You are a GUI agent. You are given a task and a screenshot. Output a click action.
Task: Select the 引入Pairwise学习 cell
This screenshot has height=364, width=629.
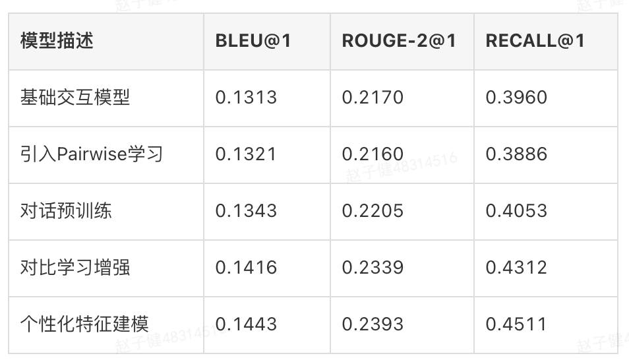[x=92, y=154]
